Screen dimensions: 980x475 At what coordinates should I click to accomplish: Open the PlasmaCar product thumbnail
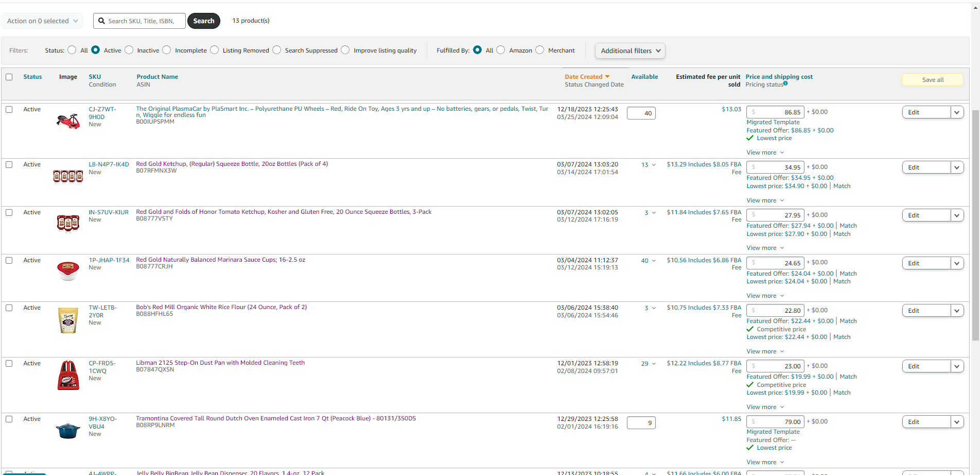tap(68, 122)
